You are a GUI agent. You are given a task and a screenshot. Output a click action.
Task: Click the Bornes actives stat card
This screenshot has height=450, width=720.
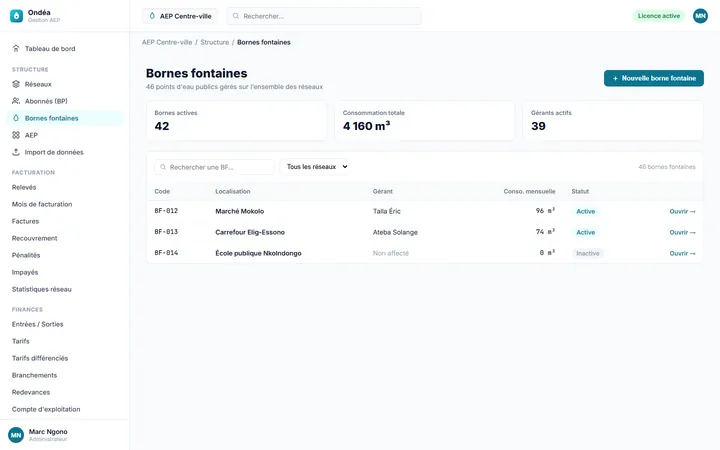point(236,121)
